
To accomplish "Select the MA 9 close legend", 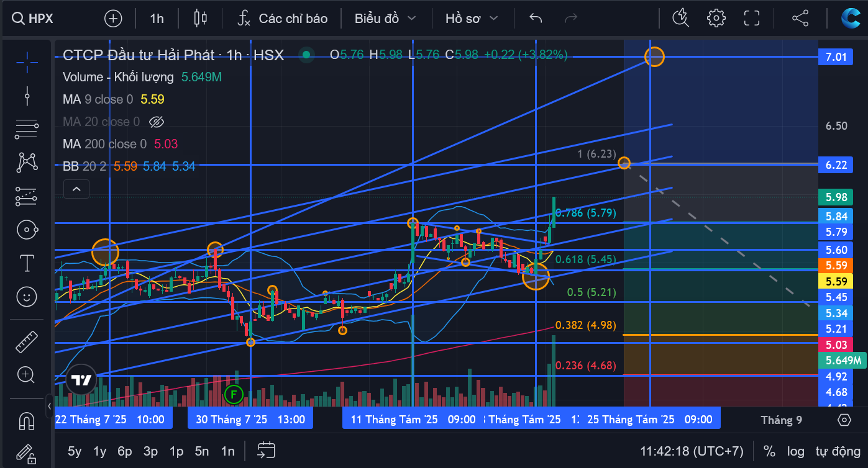I will coord(98,99).
